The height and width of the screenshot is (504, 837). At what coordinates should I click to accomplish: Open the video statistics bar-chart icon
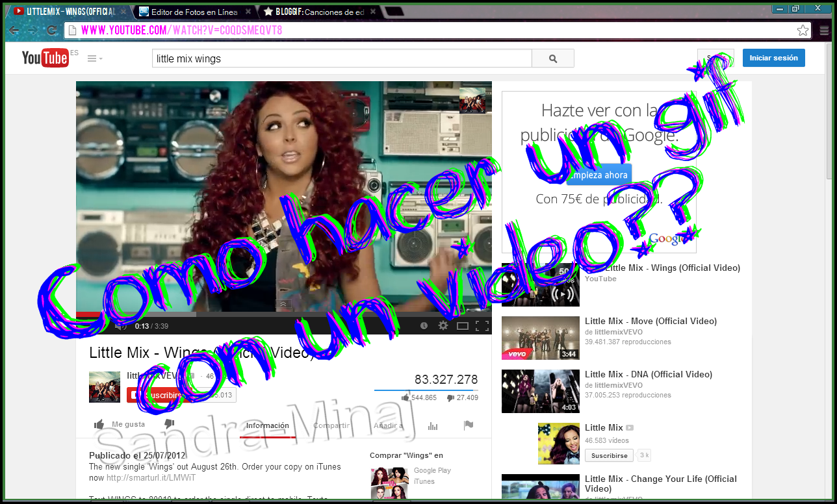tap(433, 426)
